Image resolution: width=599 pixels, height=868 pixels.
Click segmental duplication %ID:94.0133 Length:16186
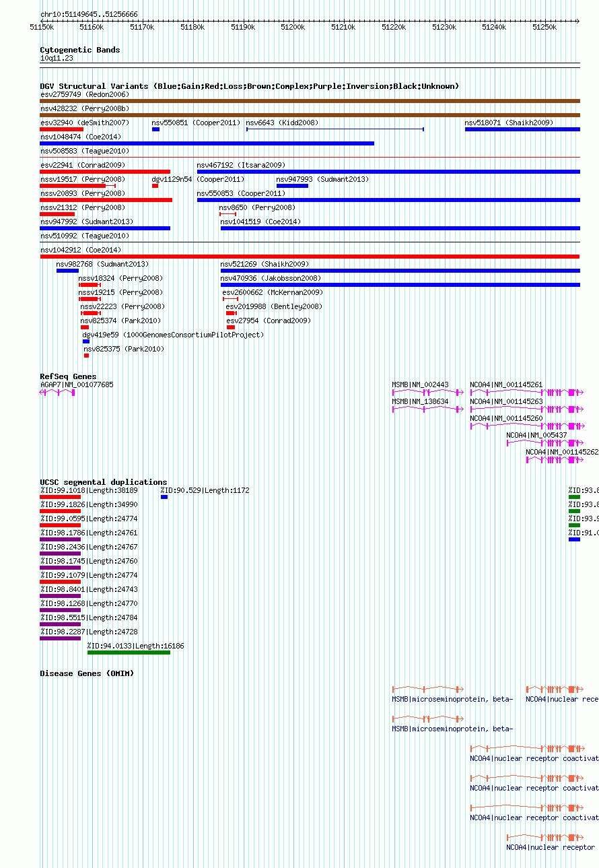129,652
